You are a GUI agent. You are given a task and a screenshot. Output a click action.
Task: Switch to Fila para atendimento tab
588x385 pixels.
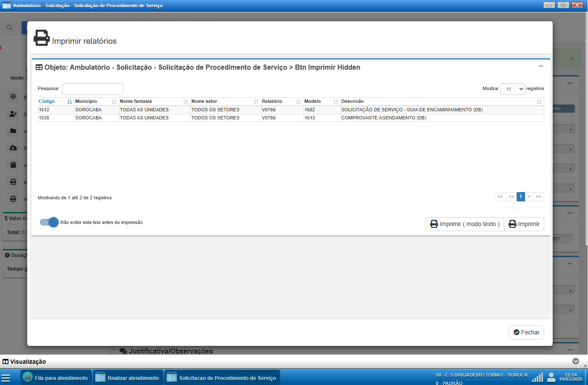56,378
